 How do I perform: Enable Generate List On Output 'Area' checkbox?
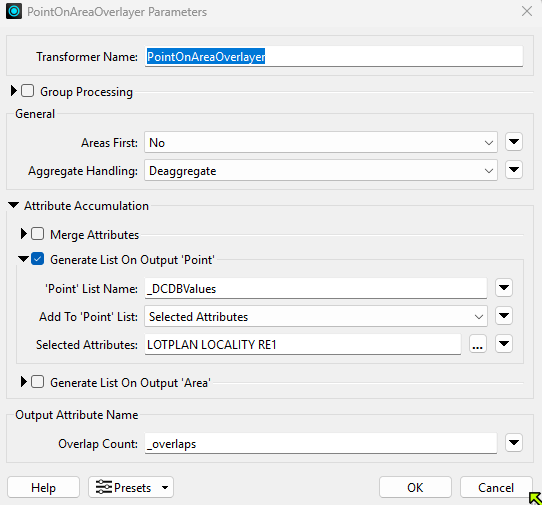(x=37, y=382)
